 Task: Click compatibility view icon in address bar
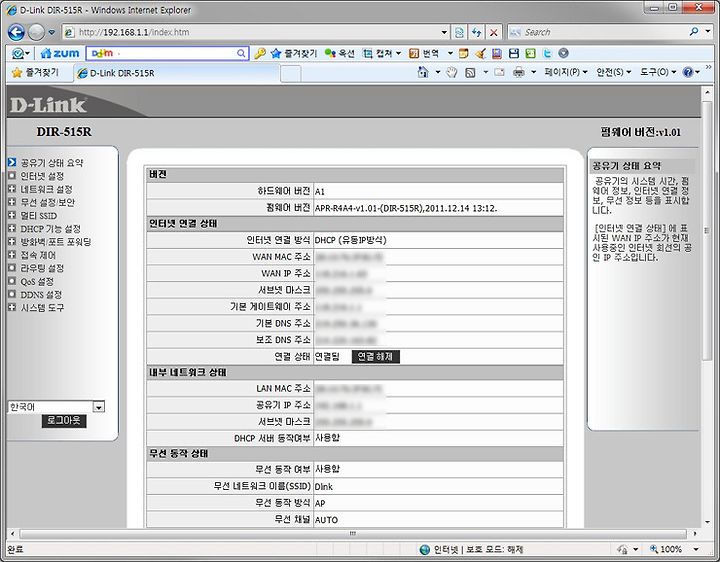pyautogui.click(x=459, y=32)
